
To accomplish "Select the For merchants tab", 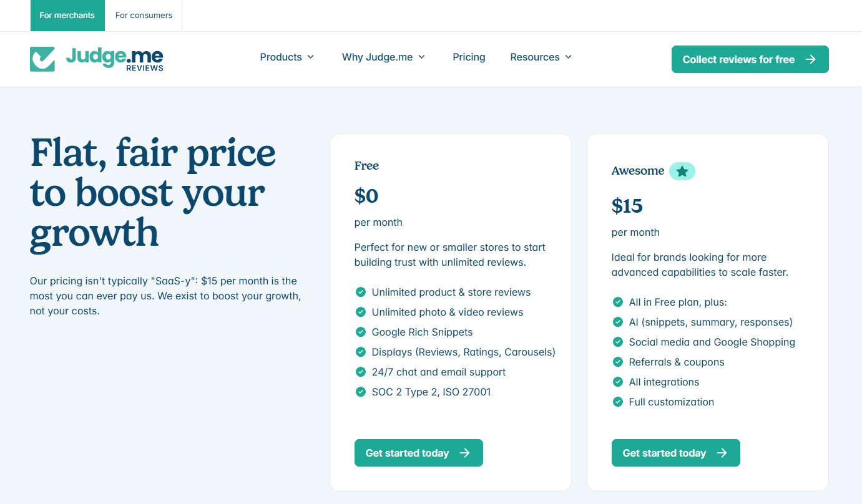I will click(x=67, y=15).
